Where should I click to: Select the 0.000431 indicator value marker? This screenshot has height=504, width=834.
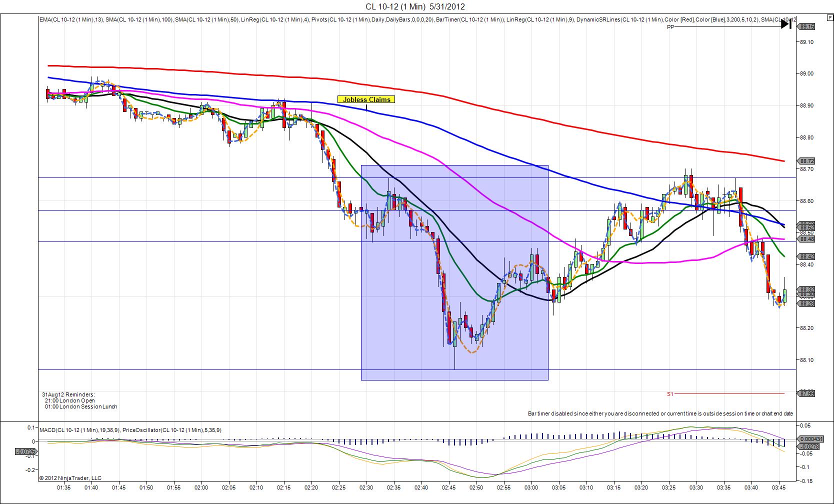808,438
